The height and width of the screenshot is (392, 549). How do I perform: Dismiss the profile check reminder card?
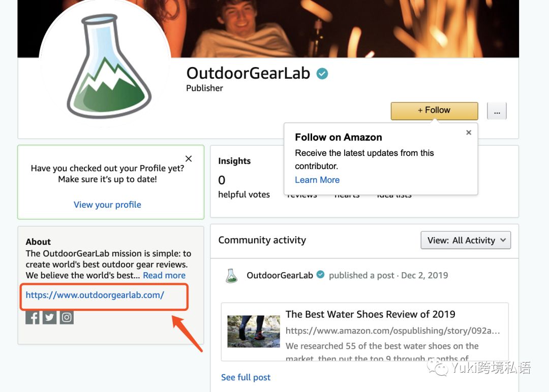(x=189, y=159)
